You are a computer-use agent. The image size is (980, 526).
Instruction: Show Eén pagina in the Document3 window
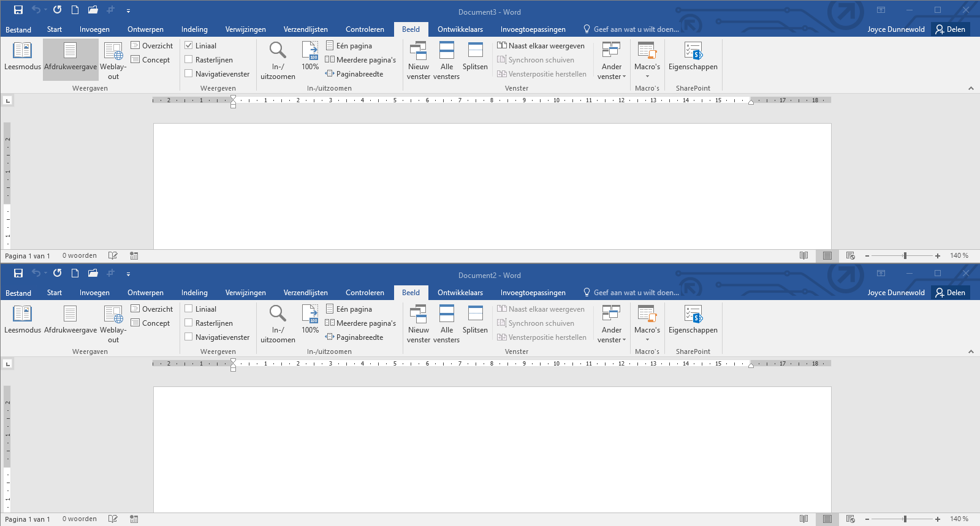coord(349,46)
